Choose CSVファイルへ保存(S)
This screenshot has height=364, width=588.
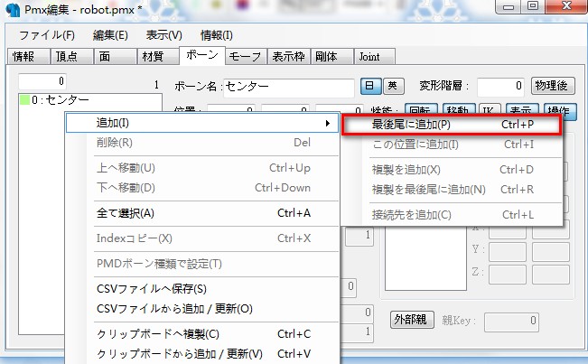coord(202,289)
